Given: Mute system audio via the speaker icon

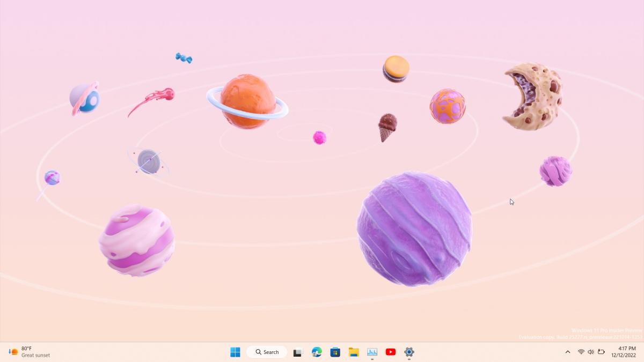Looking at the screenshot, I should pyautogui.click(x=591, y=352).
